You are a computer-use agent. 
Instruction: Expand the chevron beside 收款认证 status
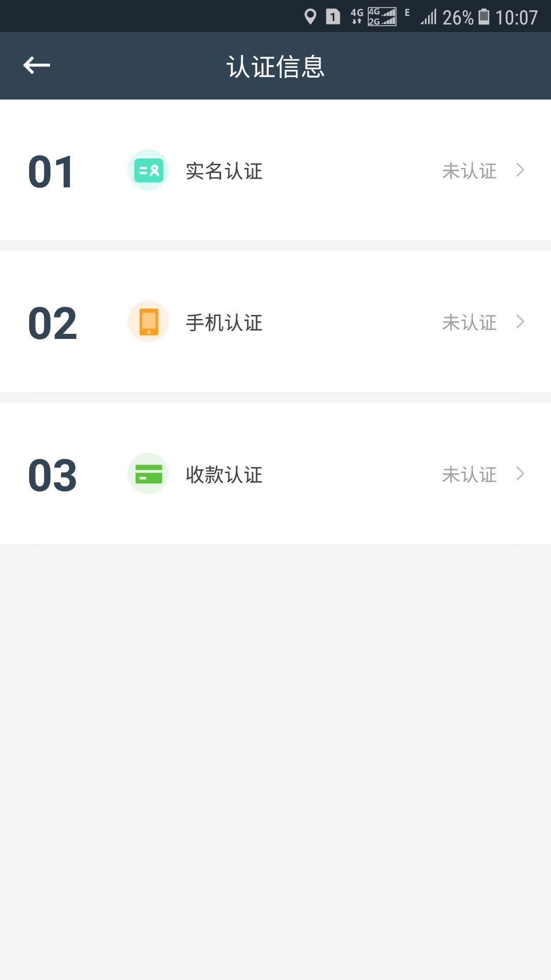pyautogui.click(x=520, y=474)
